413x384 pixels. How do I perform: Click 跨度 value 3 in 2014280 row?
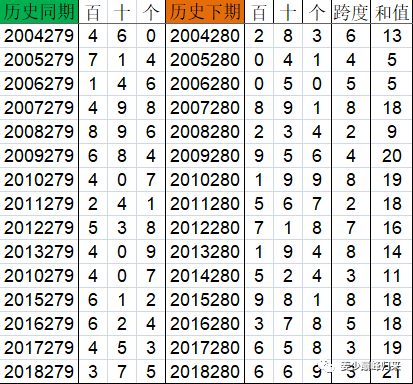pyautogui.click(x=351, y=276)
